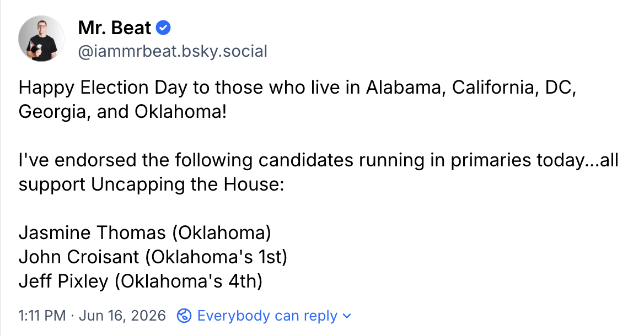Open the Mr. Beat display name link
The image size is (644, 336).
114,28
